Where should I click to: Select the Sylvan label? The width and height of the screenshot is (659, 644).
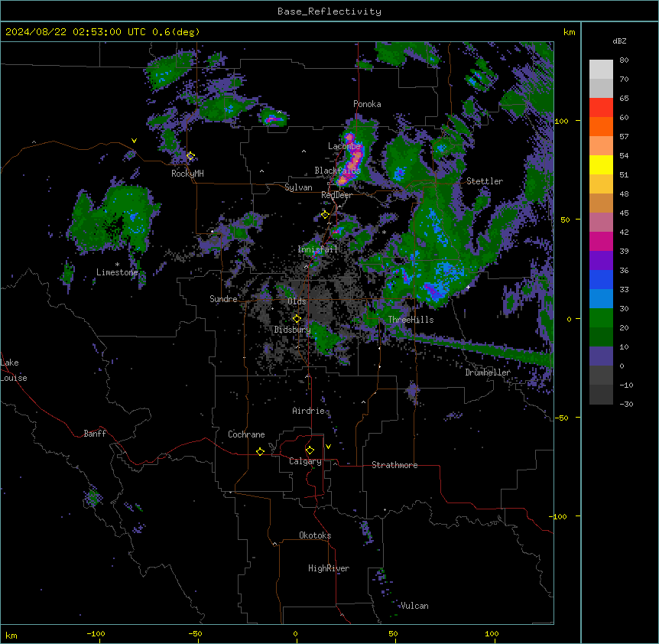click(298, 187)
